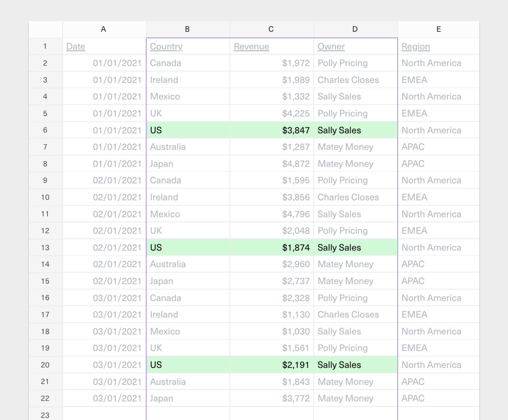
Task: Select row 6 header
Action: (x=45, y=130)
